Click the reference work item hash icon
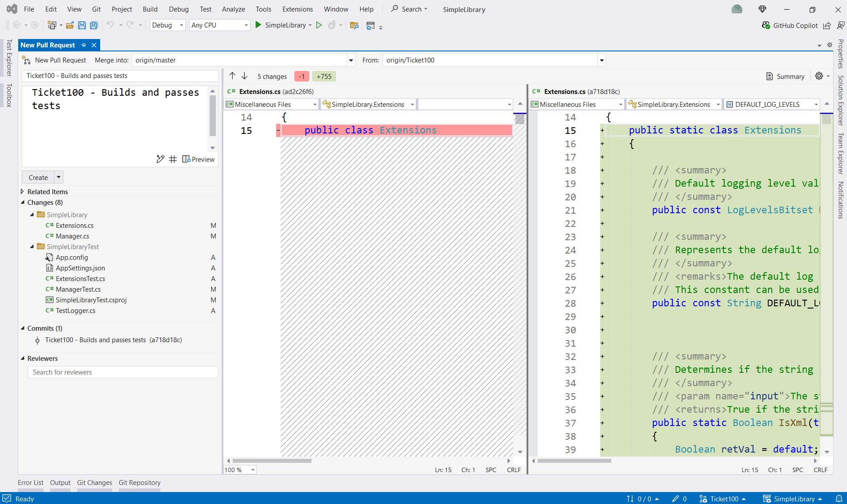The height and width of the screenshot is (504, 847). pos(173,159)
